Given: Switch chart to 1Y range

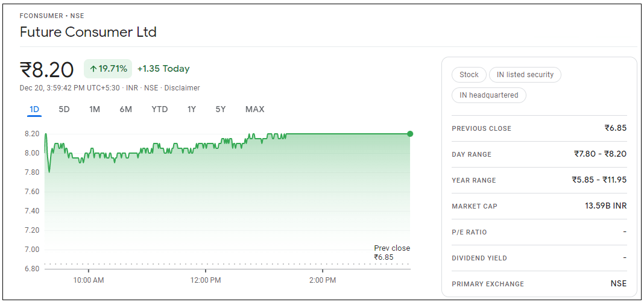Looking at the screenshot, I should pos(192,109).
